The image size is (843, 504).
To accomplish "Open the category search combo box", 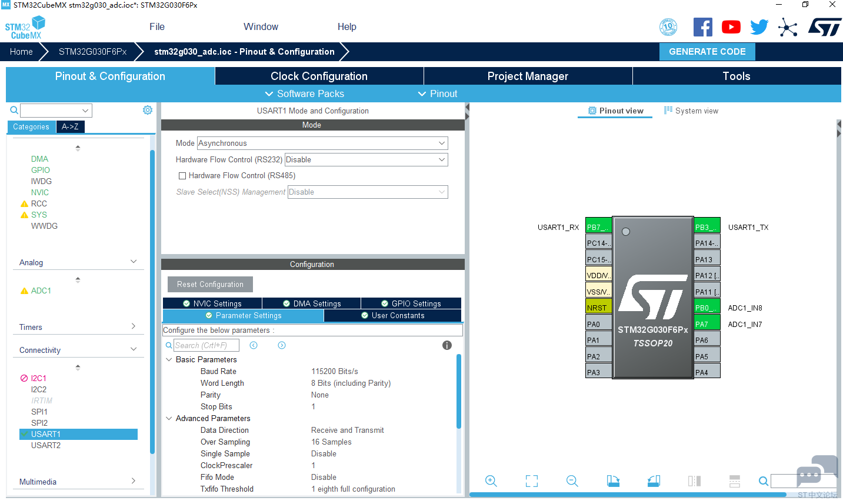I will coord(56,111).
